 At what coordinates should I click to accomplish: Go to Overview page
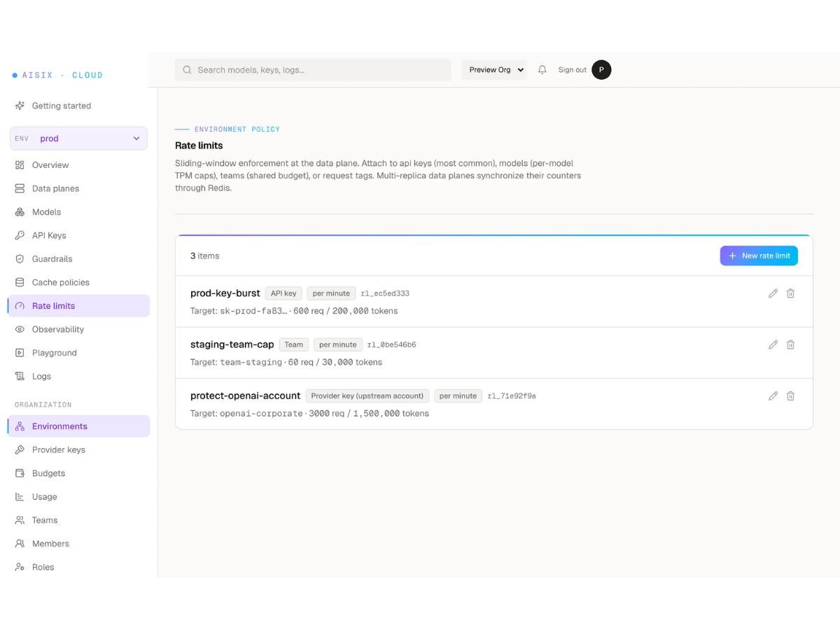[x=78, y=165]
